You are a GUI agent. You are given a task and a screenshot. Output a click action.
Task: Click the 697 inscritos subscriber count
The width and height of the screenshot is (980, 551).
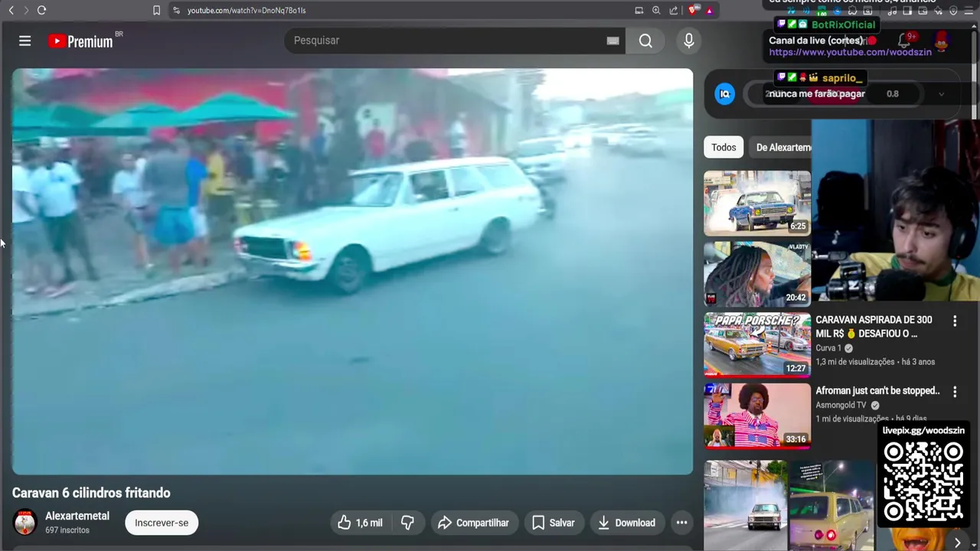67,530
